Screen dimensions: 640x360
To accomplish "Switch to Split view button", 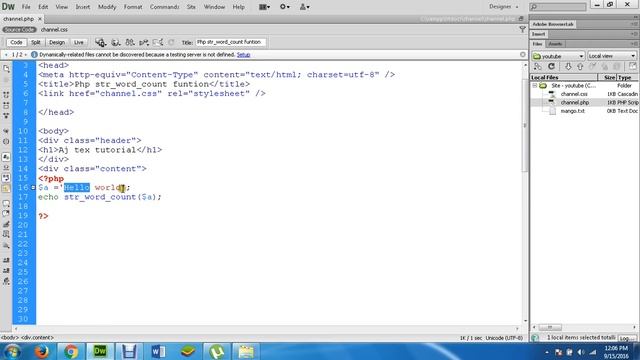I will pos(36,42).
